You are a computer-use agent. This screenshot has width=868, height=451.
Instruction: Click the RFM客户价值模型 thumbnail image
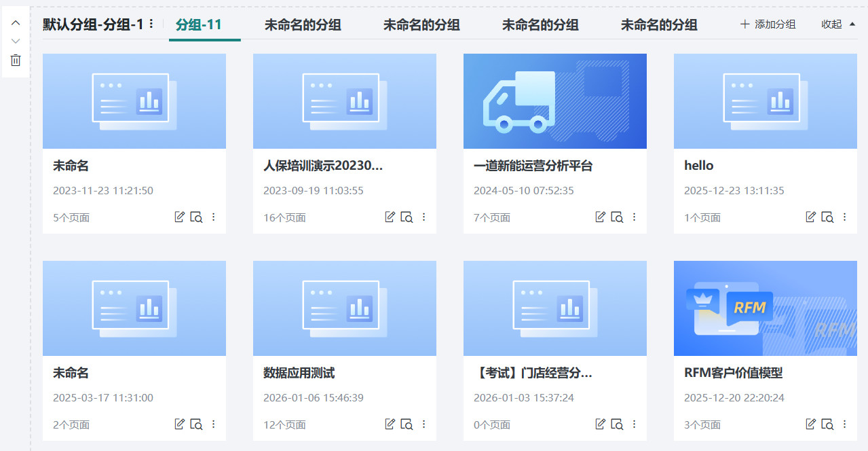click(x=765, y=308)
